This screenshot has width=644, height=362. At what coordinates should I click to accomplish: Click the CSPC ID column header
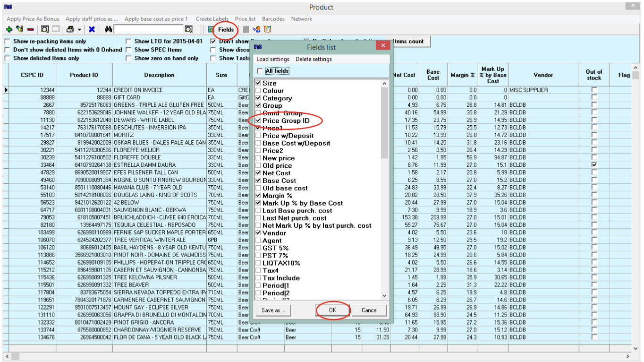point(32,75)
